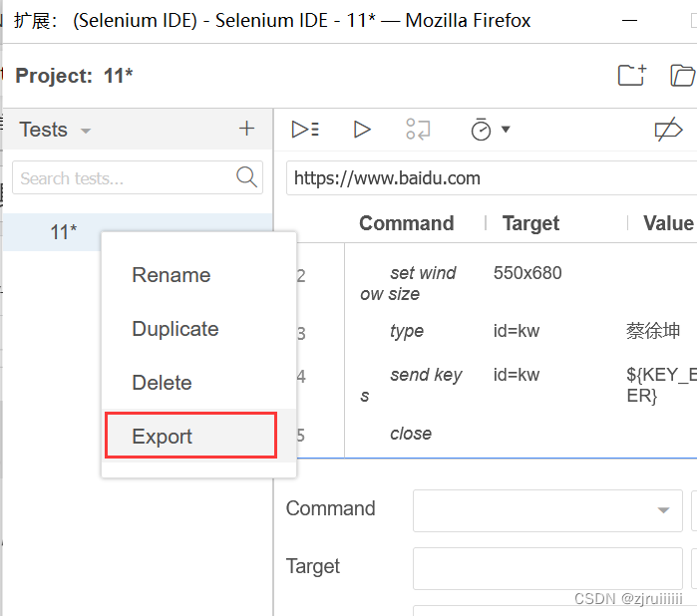
Task: Click the create new project icon
Action: [x=632, y=75]
